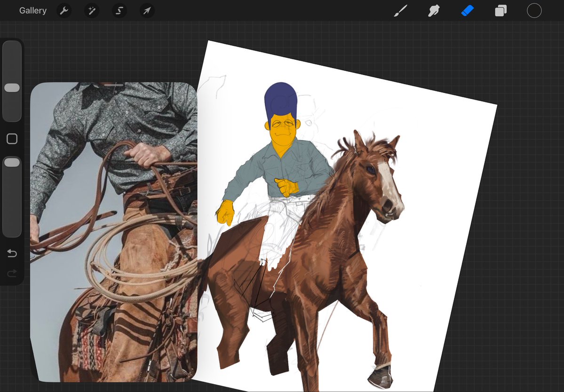Redo the last undone action

pos(12,274)
